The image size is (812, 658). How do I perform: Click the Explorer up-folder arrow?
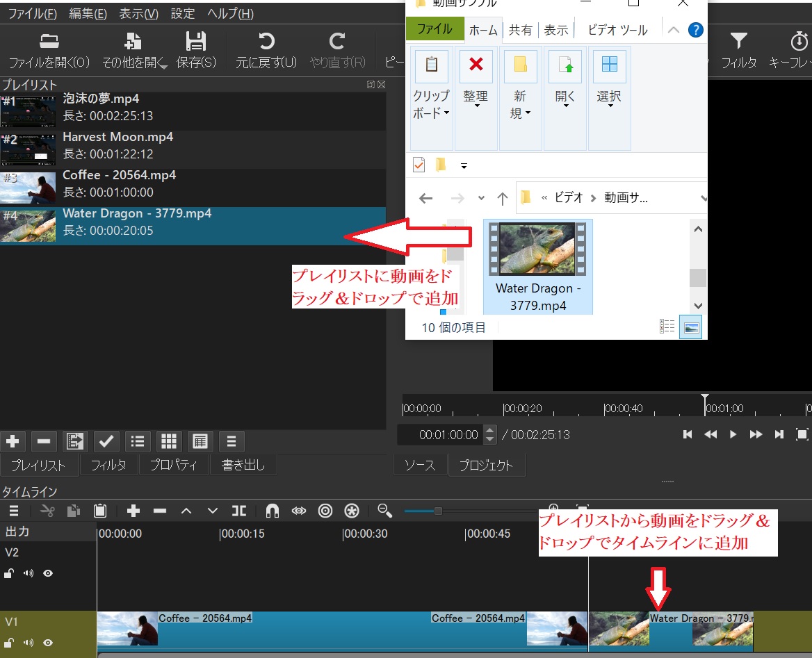503,198
